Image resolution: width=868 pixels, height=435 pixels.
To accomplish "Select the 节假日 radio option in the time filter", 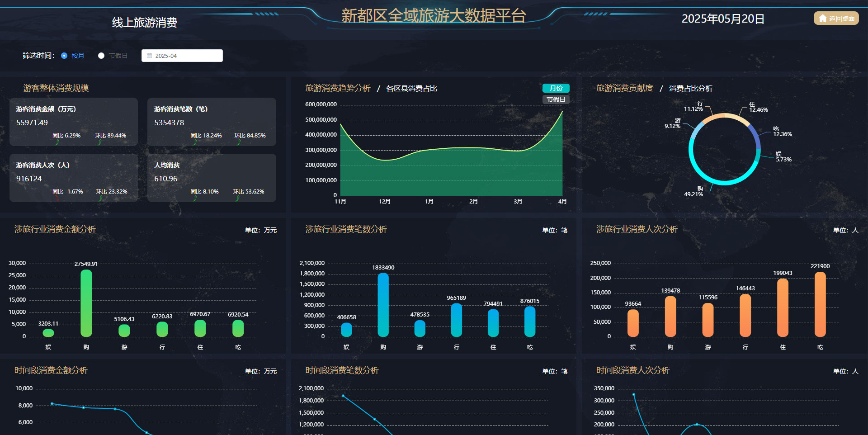I will [101, 56].
